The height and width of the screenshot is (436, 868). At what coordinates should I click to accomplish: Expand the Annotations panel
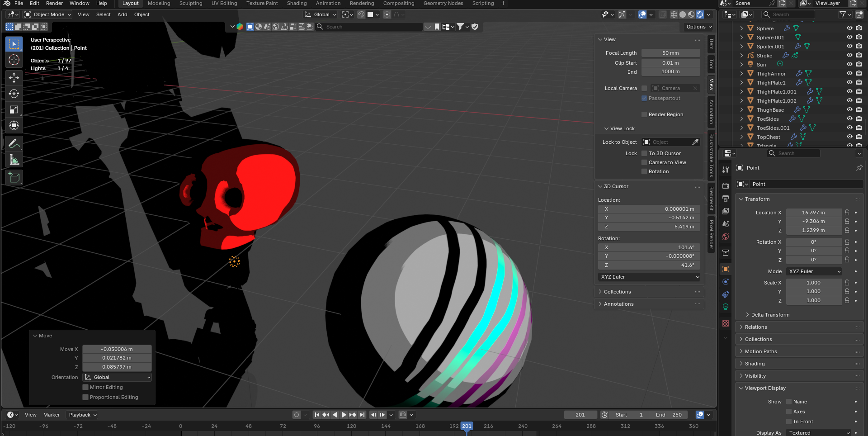tap(618, 304)
